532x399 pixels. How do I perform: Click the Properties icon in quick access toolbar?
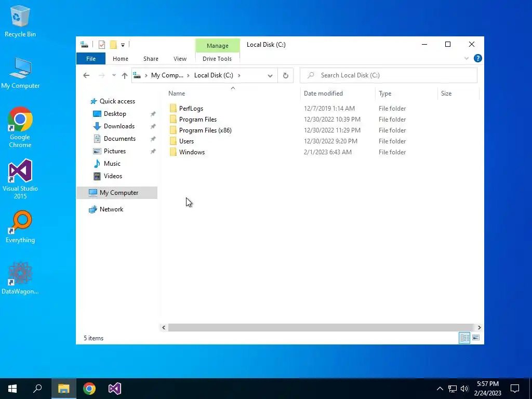point(102,45)
